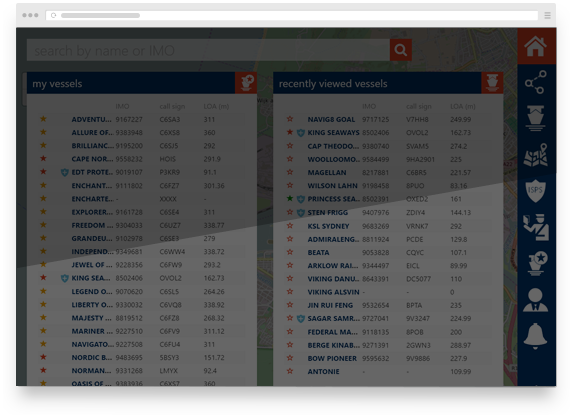
Task: Click the recently viewed vessels header icon
Action: point(492,83)
